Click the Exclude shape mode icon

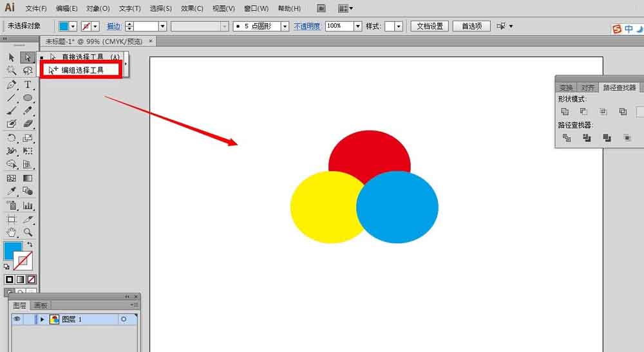click(x=623, y=111)
